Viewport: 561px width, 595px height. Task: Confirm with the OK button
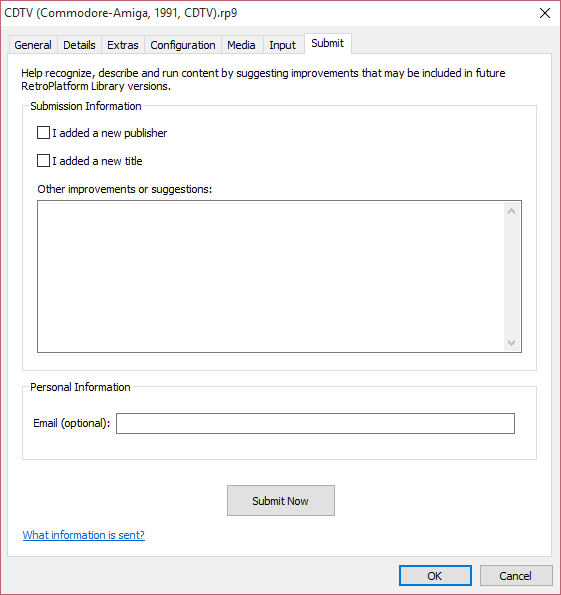tap(435, 576)
